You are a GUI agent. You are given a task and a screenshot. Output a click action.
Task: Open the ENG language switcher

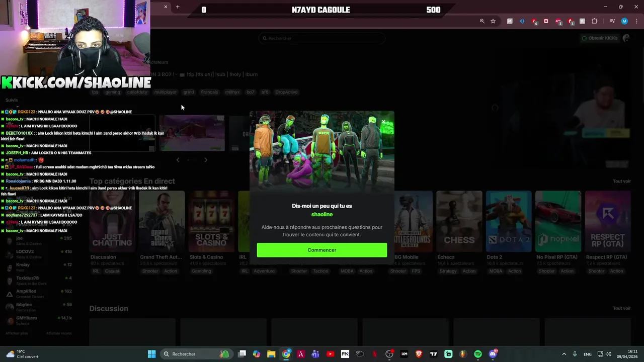pos(588,354)
